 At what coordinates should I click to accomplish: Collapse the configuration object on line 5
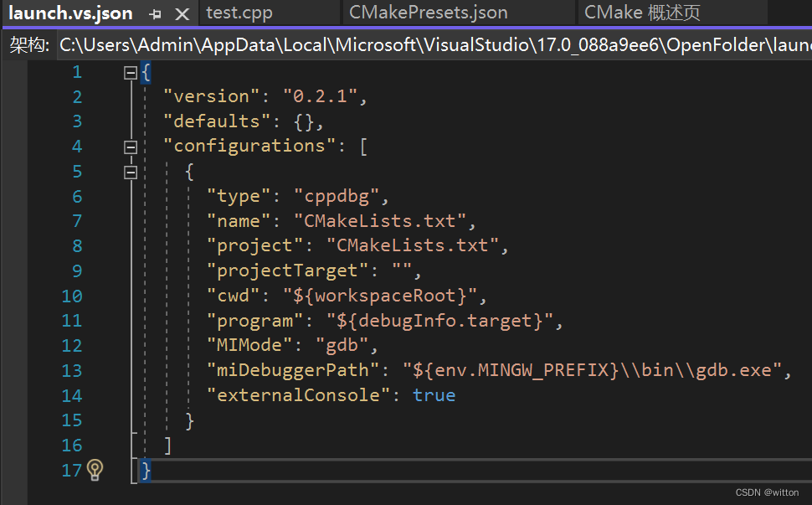130,171
